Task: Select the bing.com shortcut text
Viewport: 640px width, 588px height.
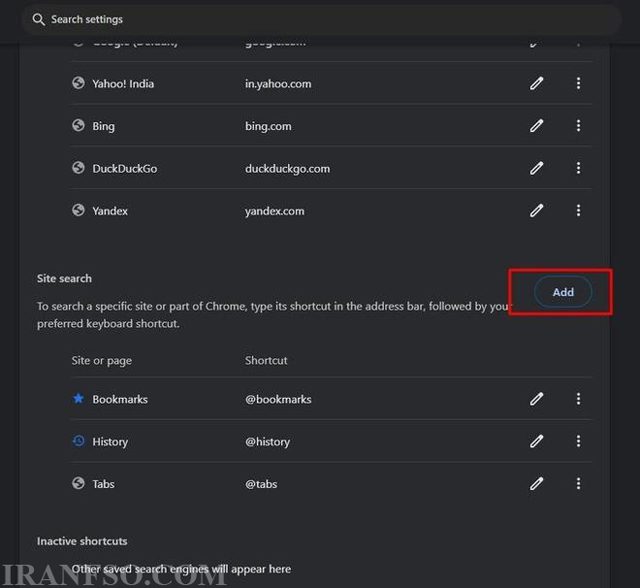Action: coord(268,126)
